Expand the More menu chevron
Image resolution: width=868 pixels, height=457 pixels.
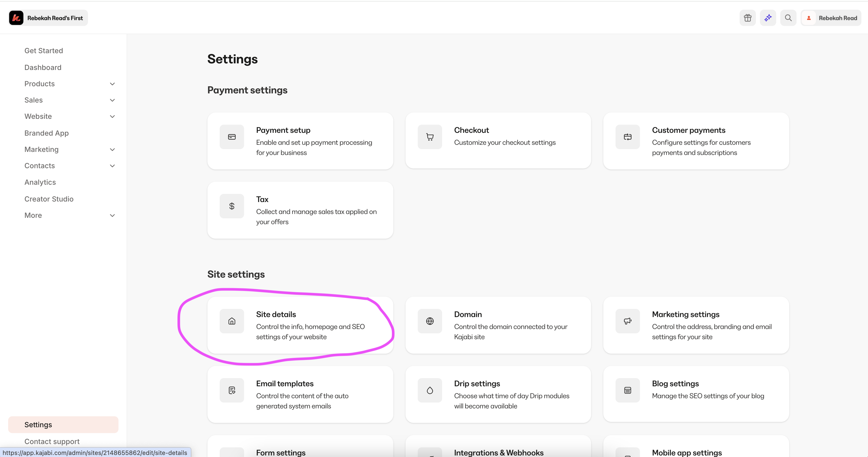point(113,216)
